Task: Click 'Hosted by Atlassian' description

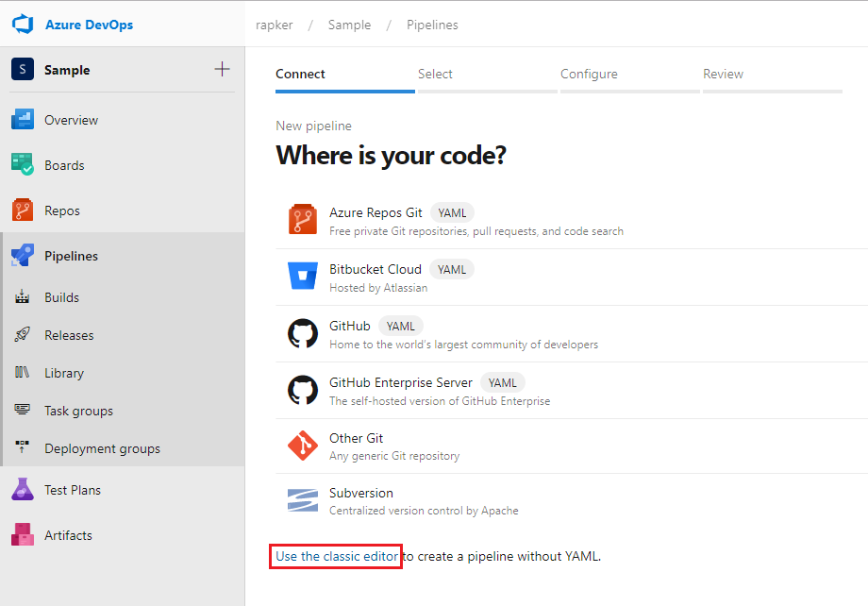Action: point(378,288)
